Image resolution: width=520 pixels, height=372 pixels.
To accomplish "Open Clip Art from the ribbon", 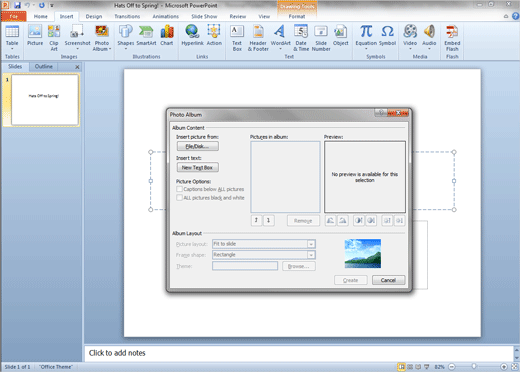I will (54, 32).
